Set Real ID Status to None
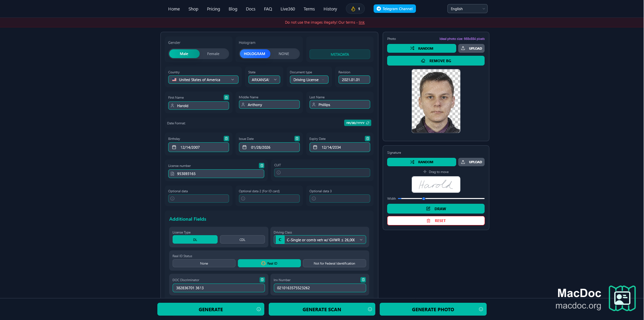The image size is (644, 320). click(x=204, y=263)
